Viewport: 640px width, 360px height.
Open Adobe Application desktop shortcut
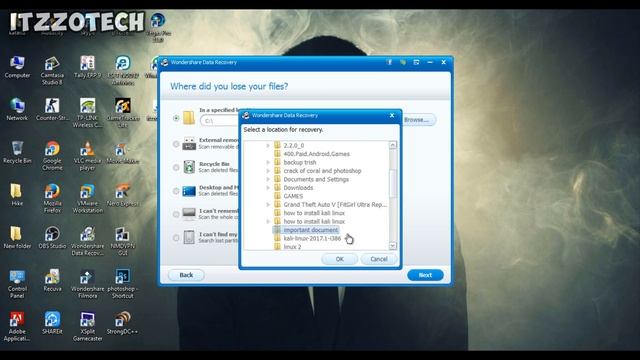tap(17, 327)
